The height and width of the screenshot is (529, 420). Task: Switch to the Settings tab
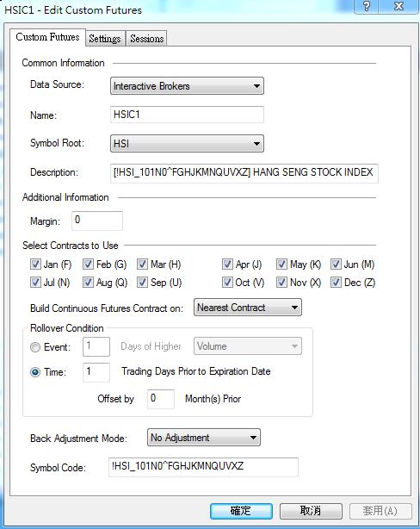click(x=105, y=39)
